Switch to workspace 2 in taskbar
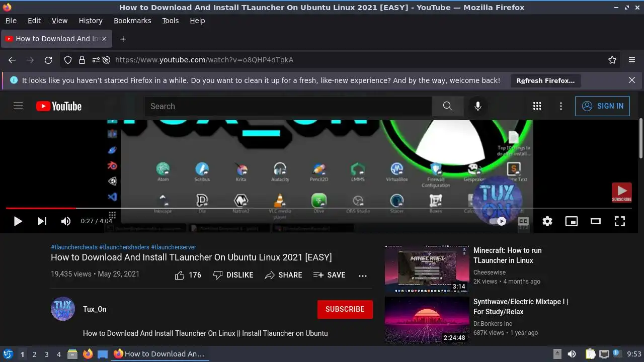Screen dimensions: 644x362 tap(35, 354)
